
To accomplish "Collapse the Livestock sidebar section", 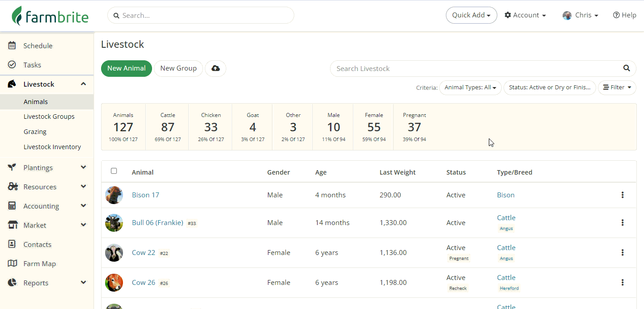I will click(83, 84).
